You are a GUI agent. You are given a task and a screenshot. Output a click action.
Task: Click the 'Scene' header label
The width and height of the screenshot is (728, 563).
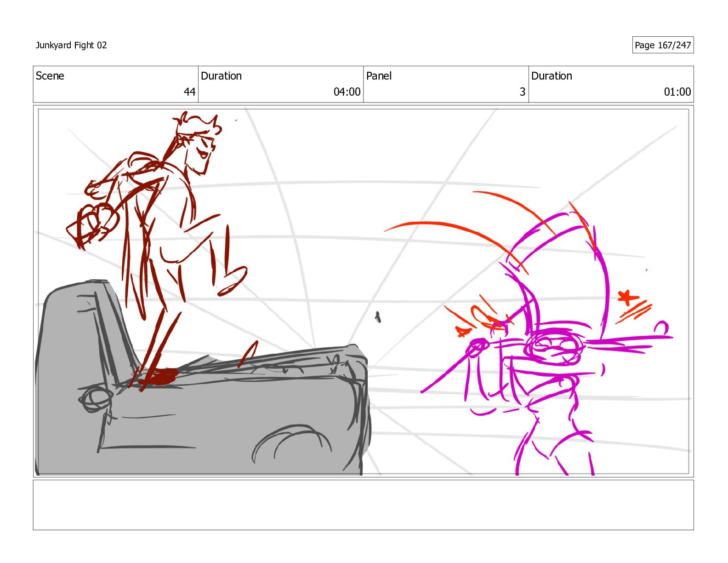click(x=50, y=76)
